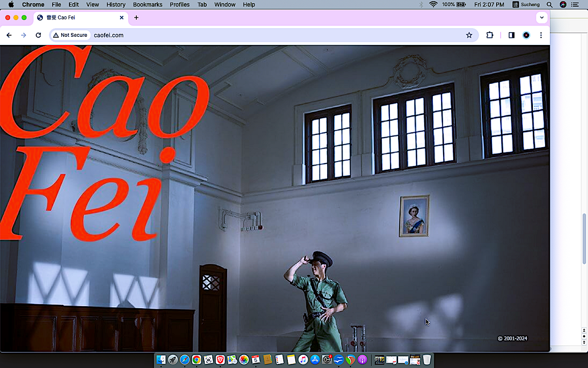This screenshot has height=368, width=588.
Task: Open the View menu
Action: (92, 5)
